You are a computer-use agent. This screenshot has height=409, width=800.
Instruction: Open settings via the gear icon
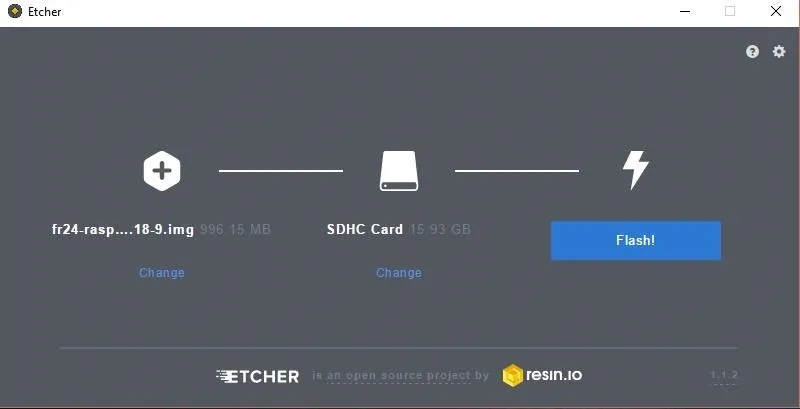tap(779, 51)
